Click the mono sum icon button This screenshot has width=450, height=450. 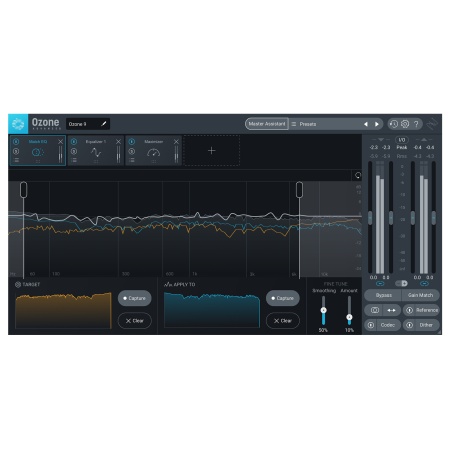click(375, 310)
